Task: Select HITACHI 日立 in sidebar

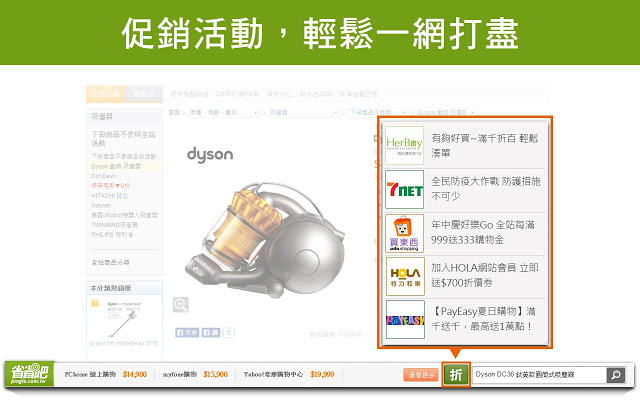Action: (109, 196)
